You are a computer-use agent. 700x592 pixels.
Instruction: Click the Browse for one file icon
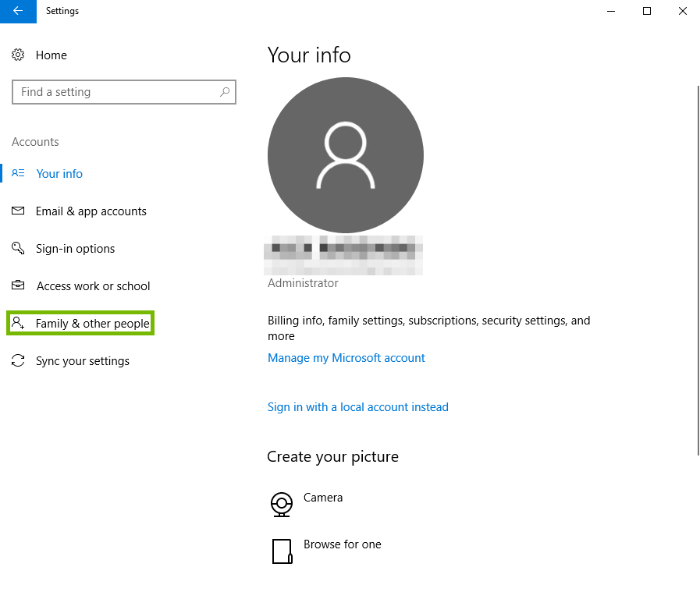(x=282, y=551)
